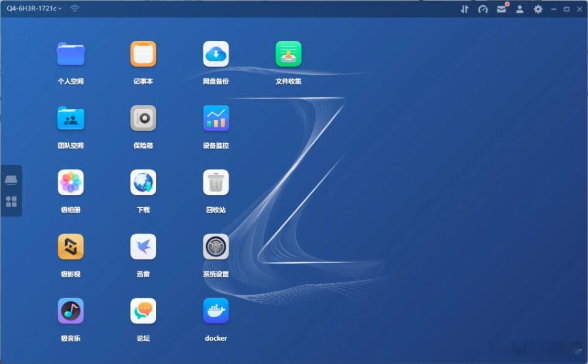
Task: Click the 设备监控 label text
Action: (x=216, y=145)
